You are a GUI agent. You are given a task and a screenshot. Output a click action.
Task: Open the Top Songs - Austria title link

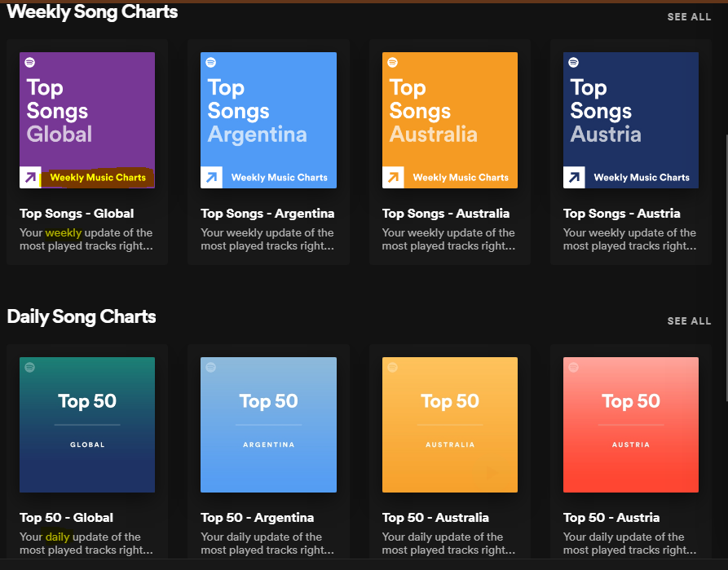[x=622, y=213]
